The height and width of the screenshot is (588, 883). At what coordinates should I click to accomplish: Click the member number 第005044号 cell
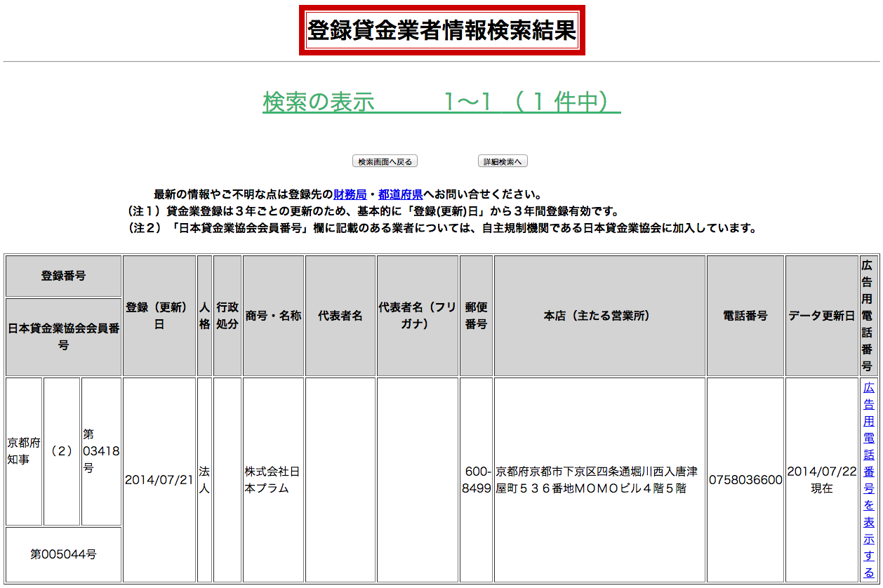62,554
